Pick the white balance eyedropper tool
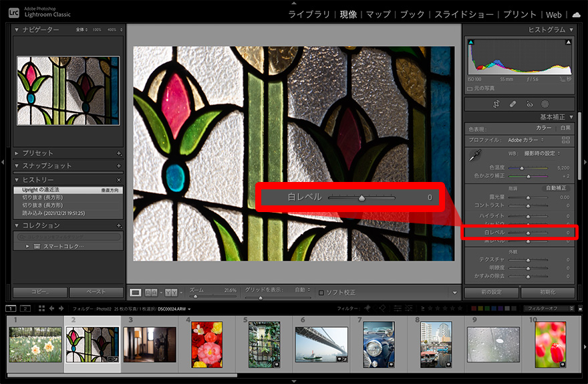 tap(474, 156)
